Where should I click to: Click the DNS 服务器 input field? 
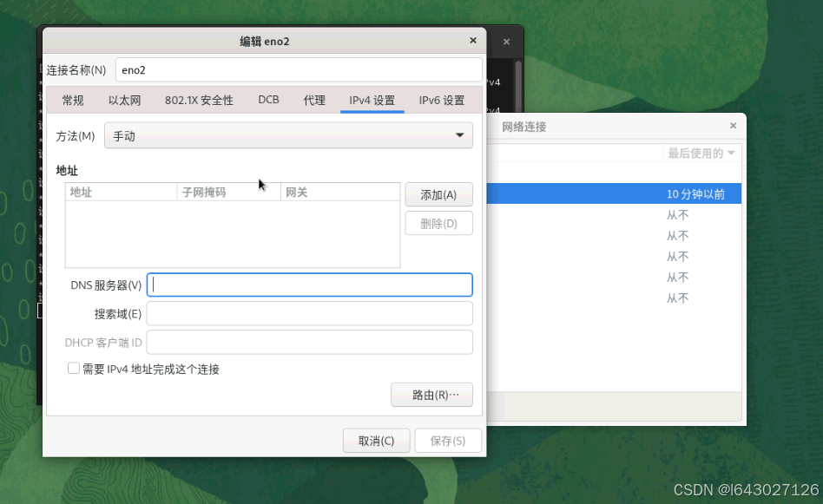pos(310,285)
